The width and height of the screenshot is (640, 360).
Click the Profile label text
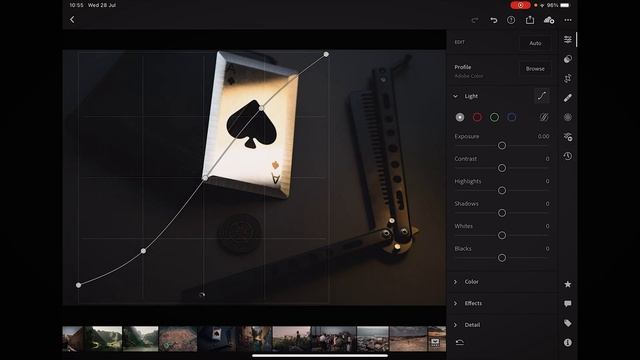pyautogui.click(x=463, y=67)
